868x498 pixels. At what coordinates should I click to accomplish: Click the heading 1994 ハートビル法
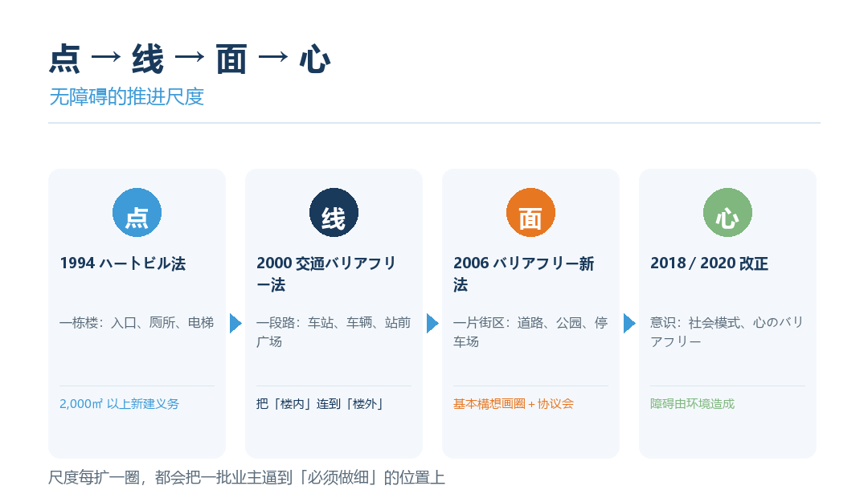click(x=123, y=263)
